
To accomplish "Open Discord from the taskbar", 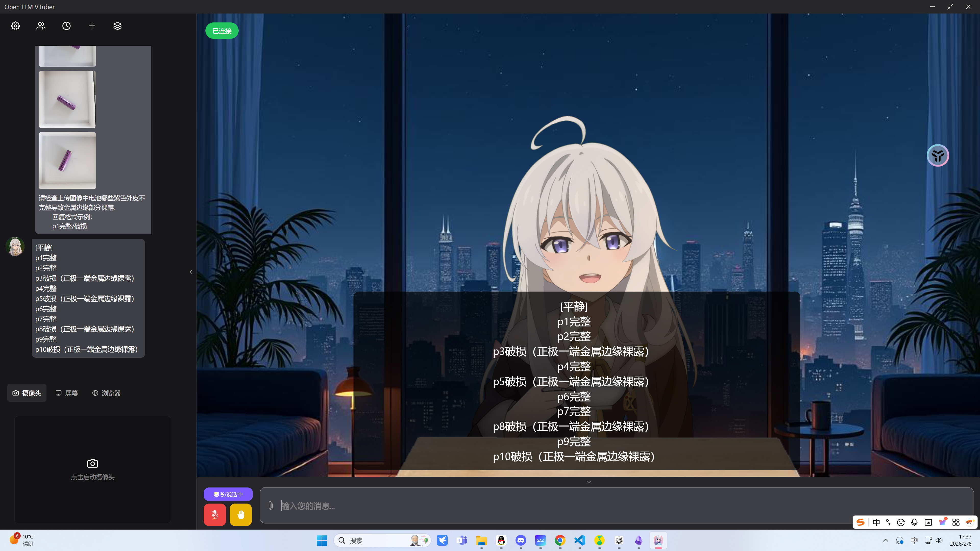I will (x=520, y=540).
